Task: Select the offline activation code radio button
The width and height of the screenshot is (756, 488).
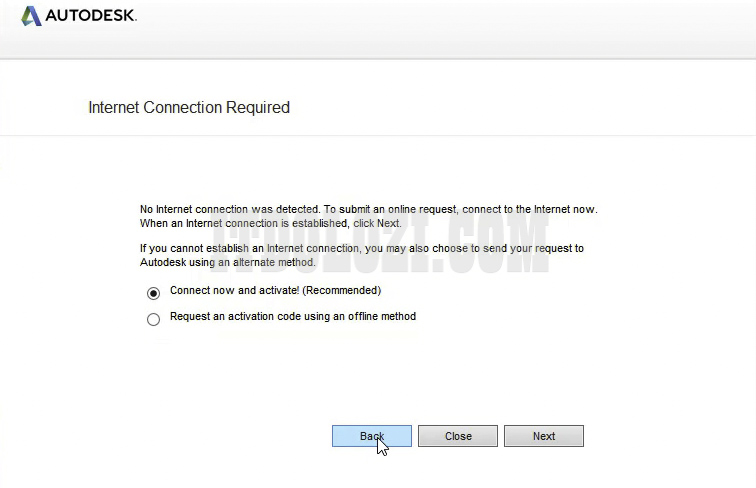Action: point(153,320)
